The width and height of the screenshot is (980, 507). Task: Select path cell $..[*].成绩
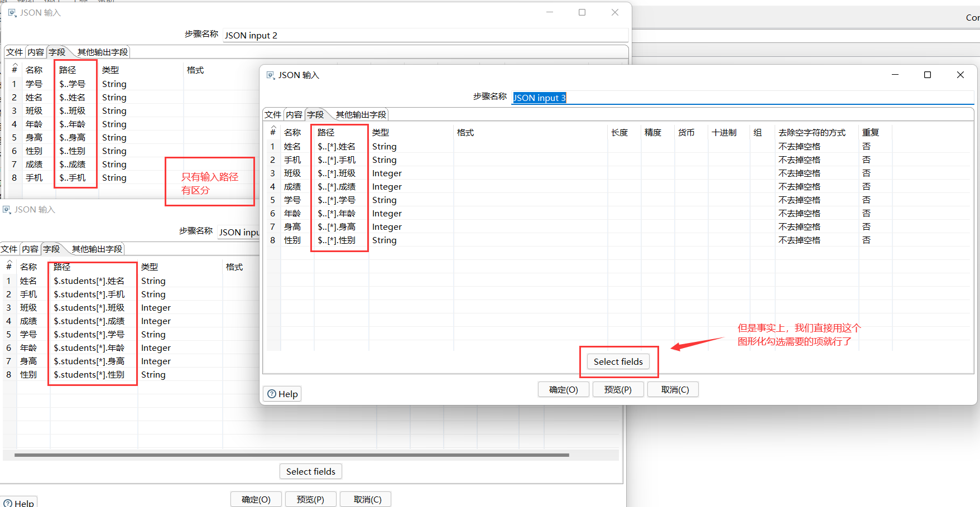[341, 186]
